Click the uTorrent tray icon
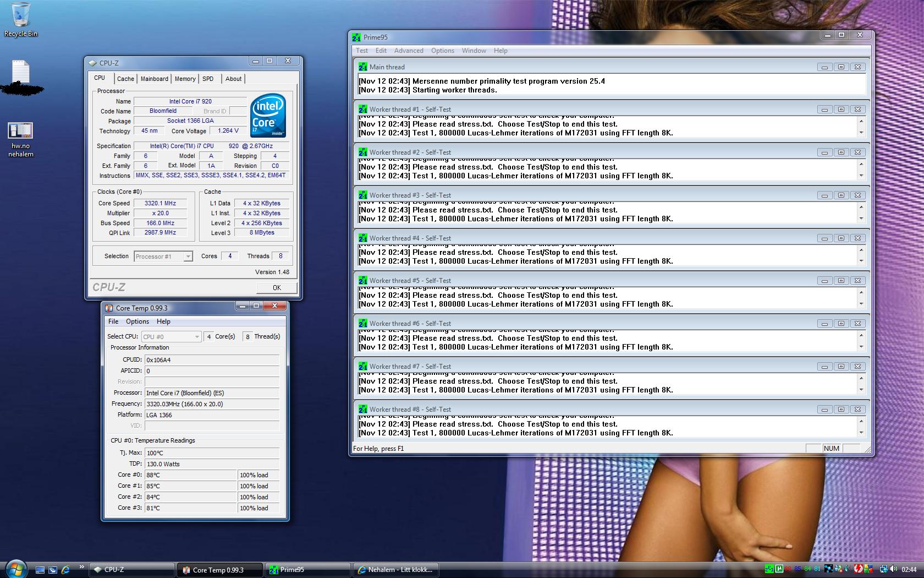The image size is (924, 578). (x=779, y=569)
